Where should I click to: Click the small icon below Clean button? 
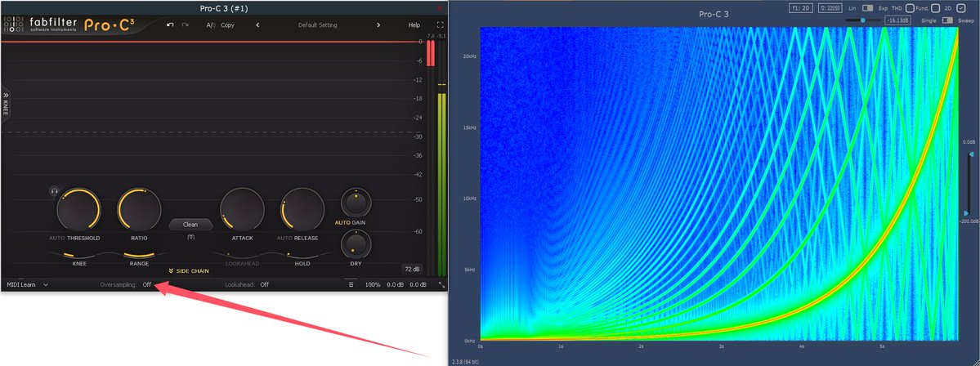[190, 237]
